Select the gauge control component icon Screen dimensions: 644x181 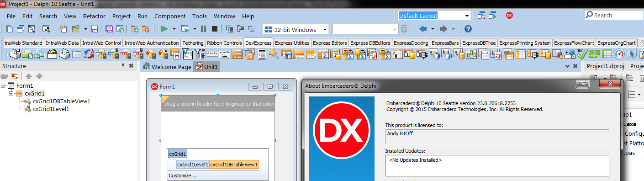(619, 54)
